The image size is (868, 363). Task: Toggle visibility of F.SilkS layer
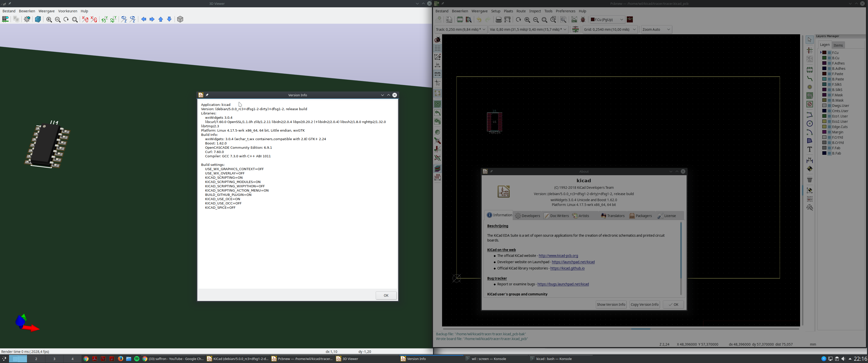(x=830, y=84)
